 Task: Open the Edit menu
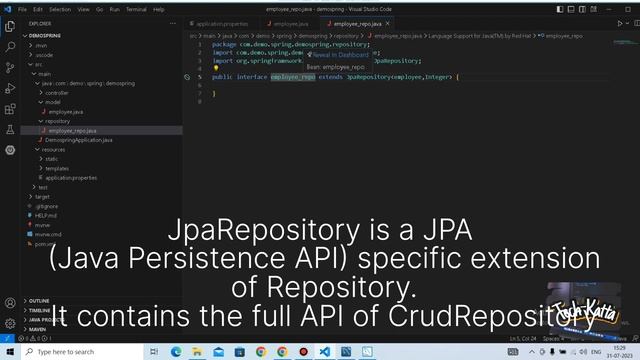click(x=38, y=9)
